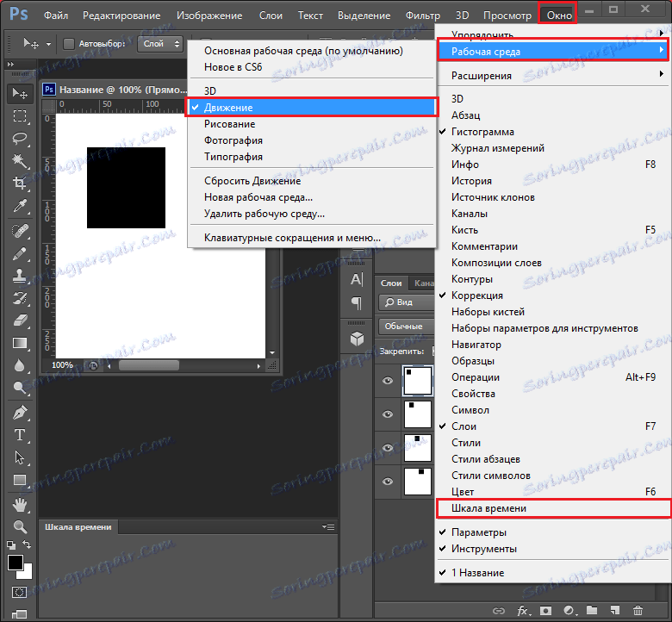Open the Фильтр menu
Screen dimensions: 672x622
[x=422, y=16]
